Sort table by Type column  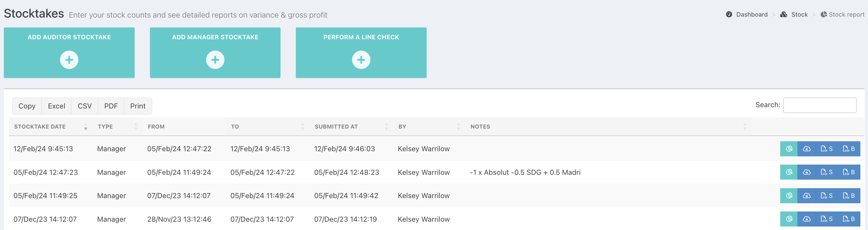[105, 127]
